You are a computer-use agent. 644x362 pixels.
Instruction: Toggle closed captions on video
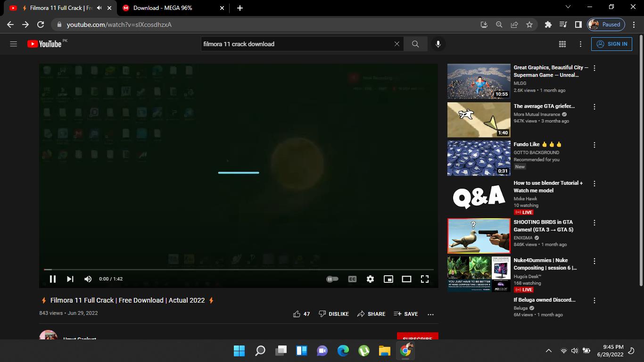coord(352,279)
